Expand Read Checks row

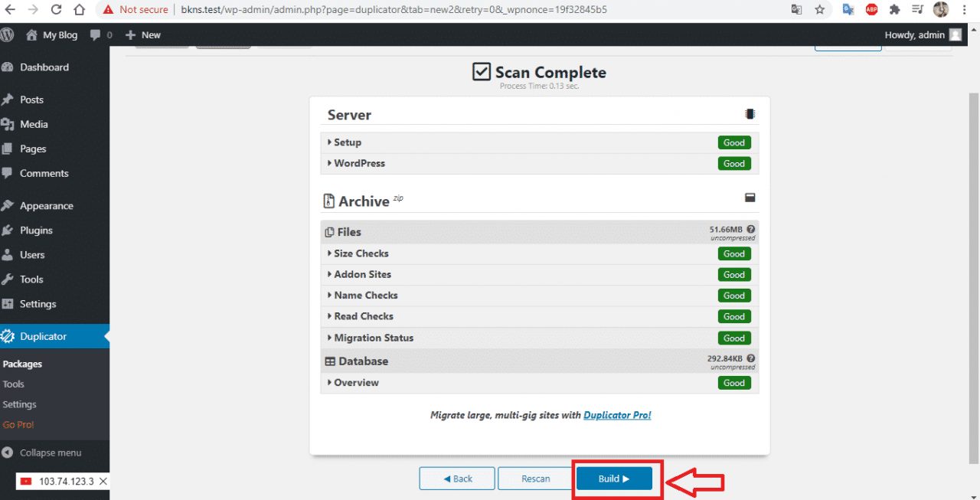pos(539,316)
